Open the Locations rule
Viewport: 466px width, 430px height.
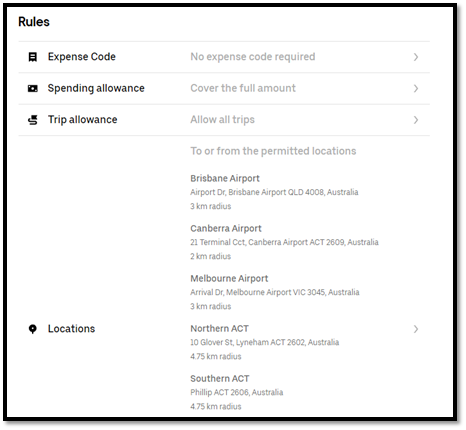[72, 329]
